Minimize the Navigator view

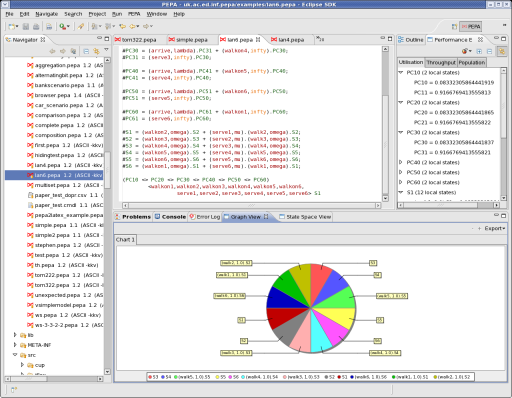click(99, 38)
